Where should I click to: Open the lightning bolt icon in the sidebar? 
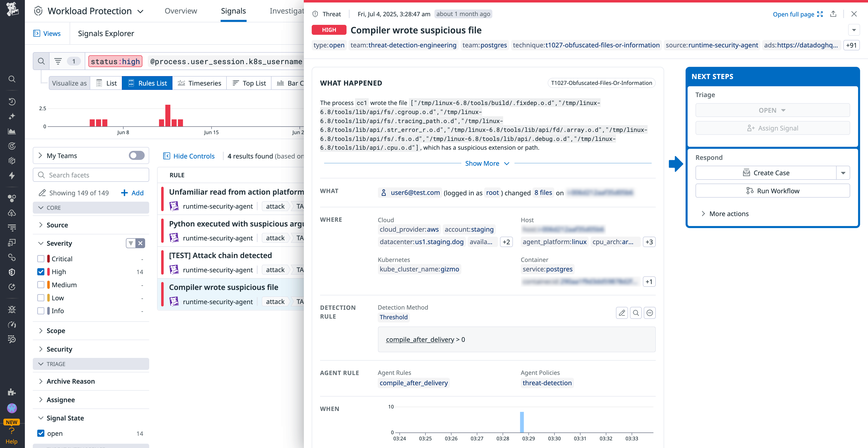(x=12, y=175)
